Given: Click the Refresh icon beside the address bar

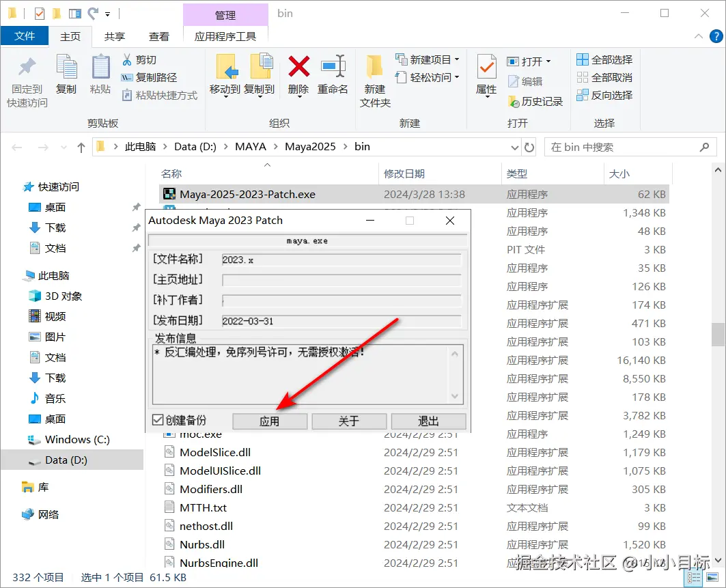Looking at the screenshot, I should click(529, 148).
